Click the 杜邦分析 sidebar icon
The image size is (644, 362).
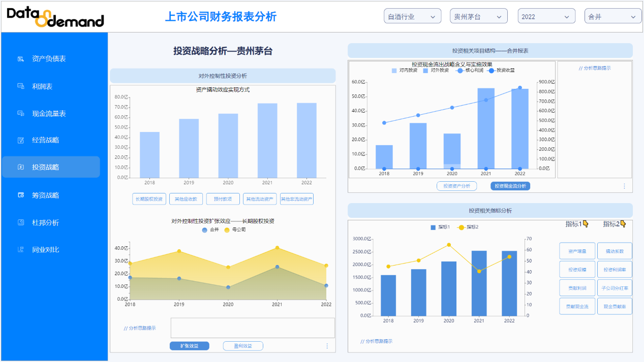pos(21,222)
